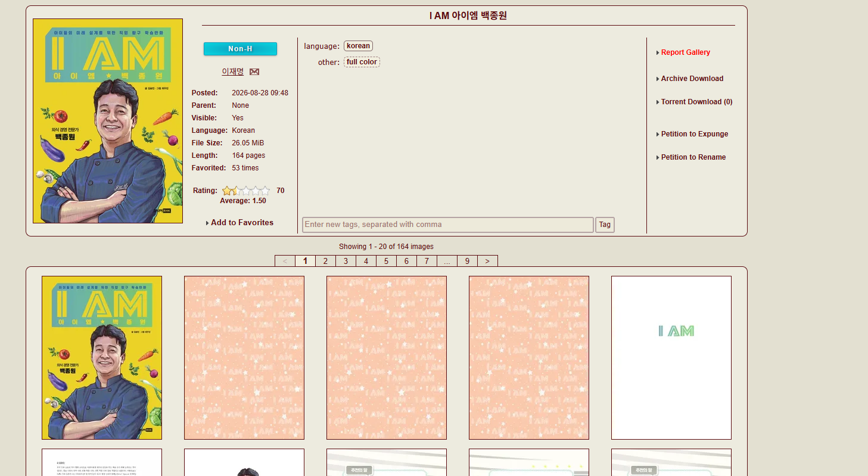Click the gallery title I AM 아이엠 백종원
Viewport: 868px width, 476px height.
pyautogui.click(x=468, y=15)
